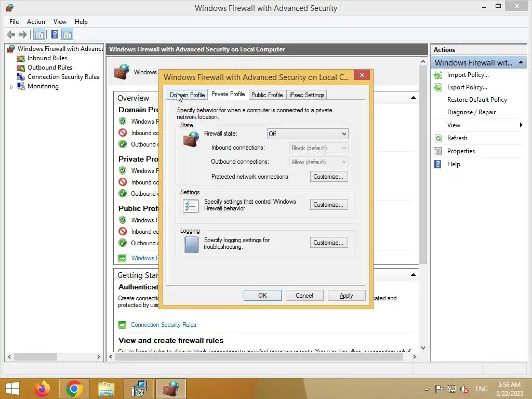Viewport: 532px width, 399px height.
Task: Click the blue Help question-mark toolbar icon
Action: click(55, 34)
